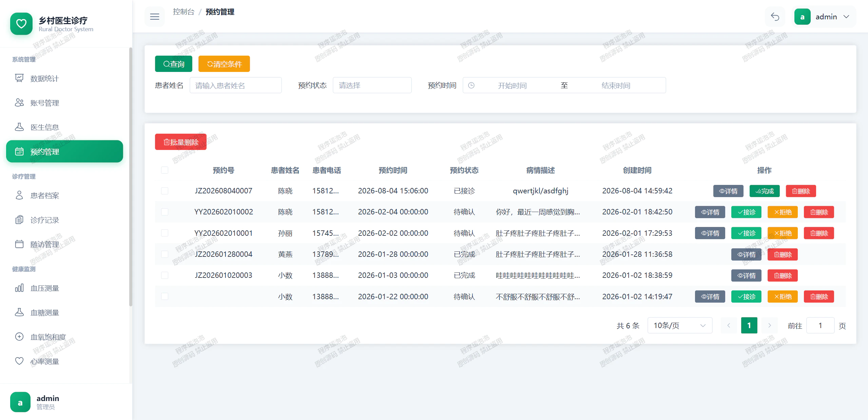Click patient name 孙丽 in table
Image resolution: width=868 pixels, height=420 pixels.
click(285, 233)
